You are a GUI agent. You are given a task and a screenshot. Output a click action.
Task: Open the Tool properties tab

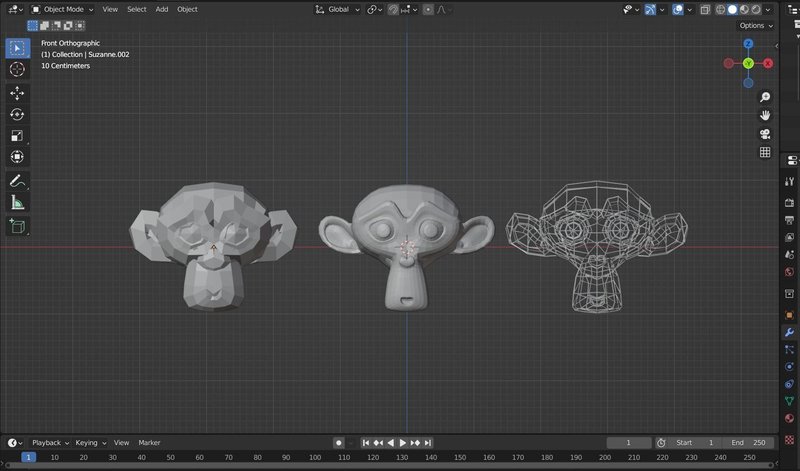click(789, 181)
